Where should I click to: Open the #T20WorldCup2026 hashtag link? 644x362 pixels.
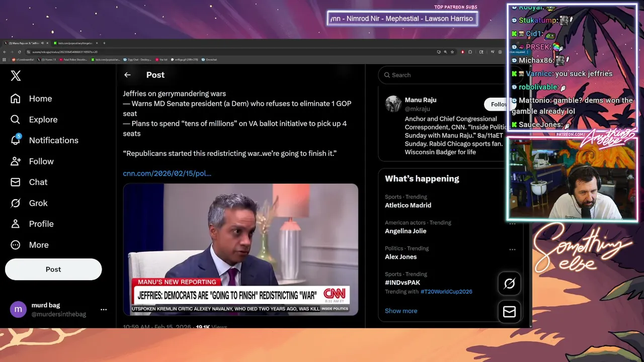(x=446, y=292)
